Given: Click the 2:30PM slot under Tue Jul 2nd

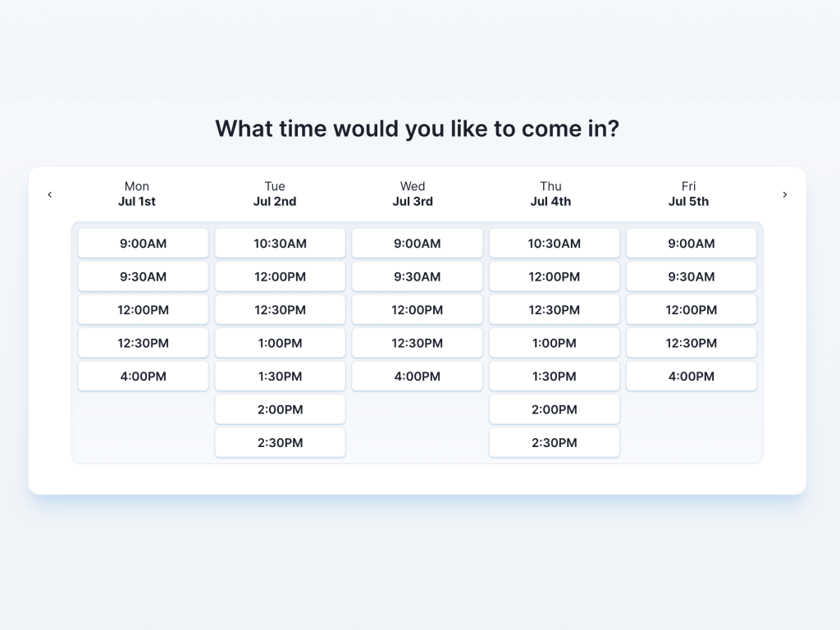Looking at the screenshot, I should pyautogui.click(x=280, y=442).
